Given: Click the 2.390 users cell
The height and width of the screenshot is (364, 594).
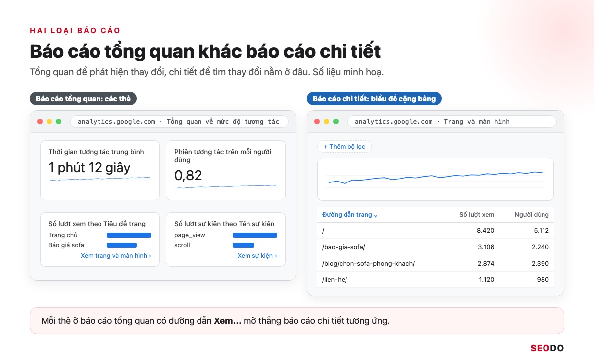Looking at the screenshot, I should tap(540, 263).
